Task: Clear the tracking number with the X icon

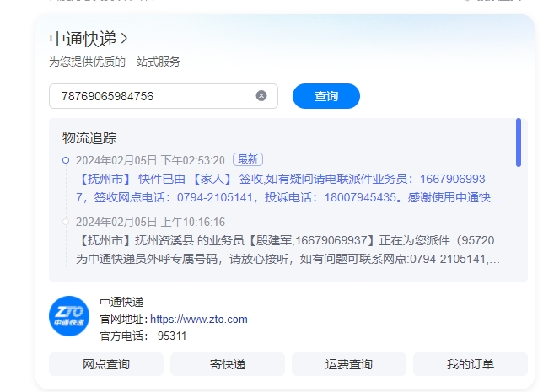Action: click(261, 96)
